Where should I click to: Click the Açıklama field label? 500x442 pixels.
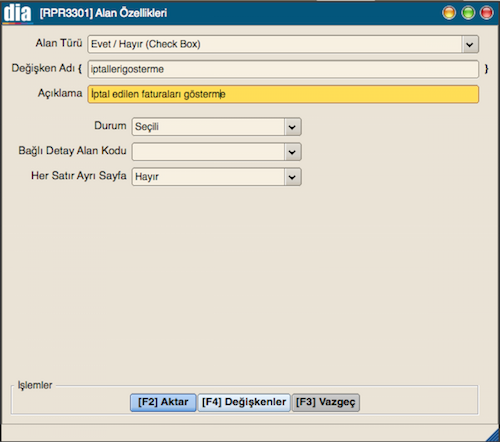coord(60,93)
